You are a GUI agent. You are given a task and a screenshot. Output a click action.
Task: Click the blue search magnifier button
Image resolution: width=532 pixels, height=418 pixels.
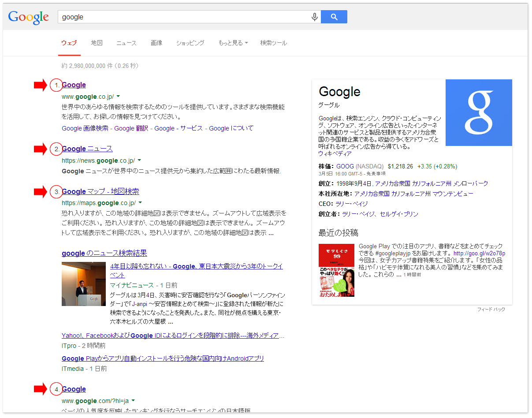pos(334,17)
